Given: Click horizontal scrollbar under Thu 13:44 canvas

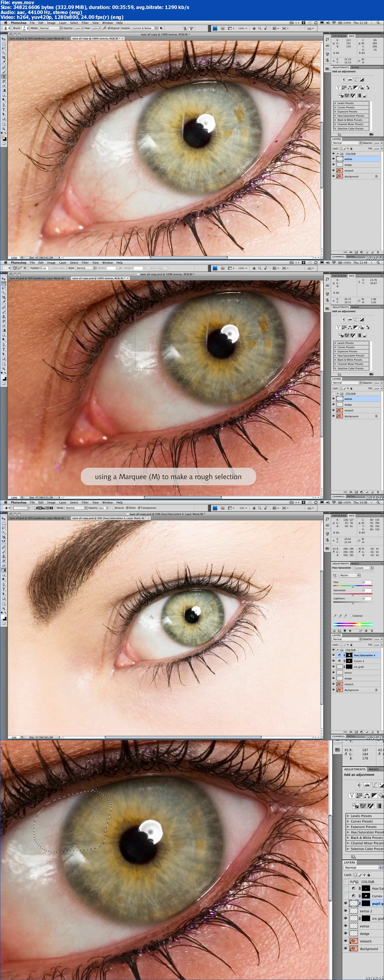Looking at the screenshot, I should click(x=183, y=497).
